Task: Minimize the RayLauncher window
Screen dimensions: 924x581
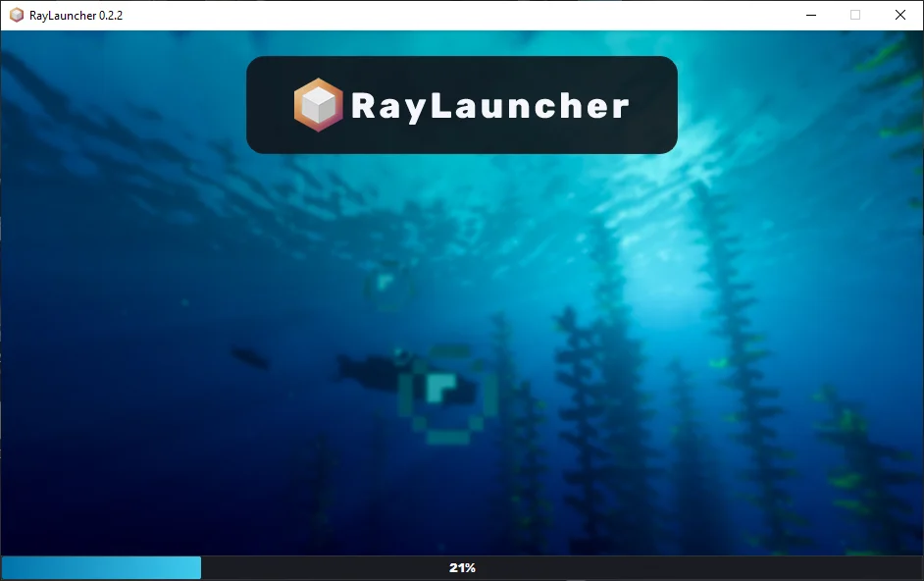Action: point(811,16)
